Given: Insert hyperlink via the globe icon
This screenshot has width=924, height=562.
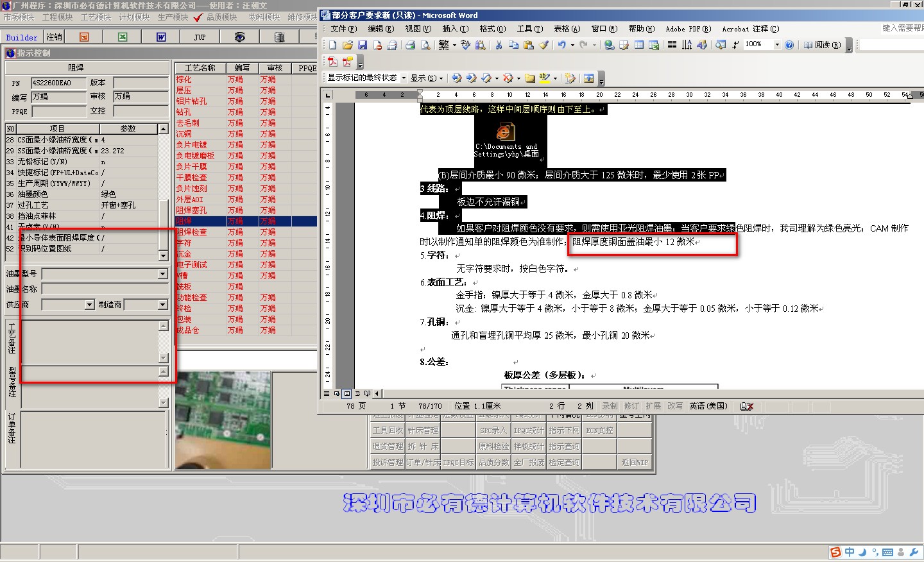Looking at the screenshot, I should click(609, 45).
